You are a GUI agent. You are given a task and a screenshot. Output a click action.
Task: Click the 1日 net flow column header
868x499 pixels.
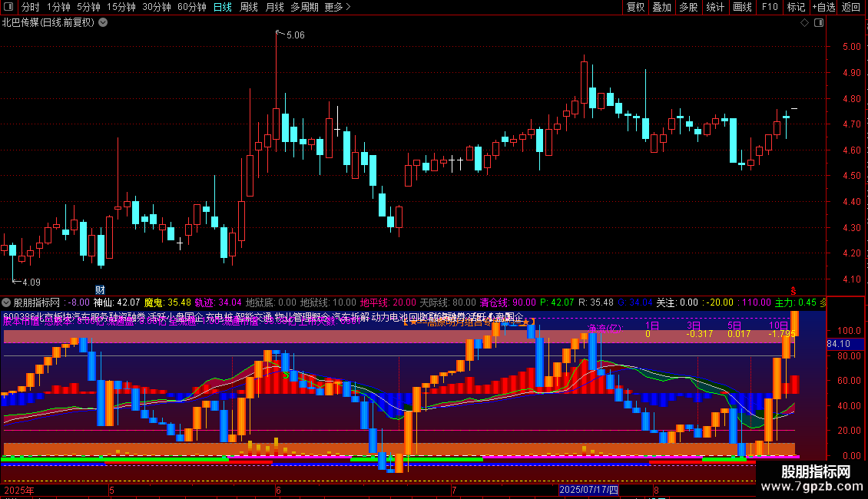tap(652, 326)
